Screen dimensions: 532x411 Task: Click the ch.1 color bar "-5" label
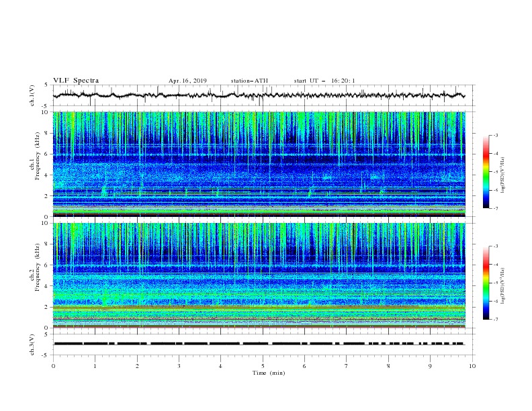496,172
